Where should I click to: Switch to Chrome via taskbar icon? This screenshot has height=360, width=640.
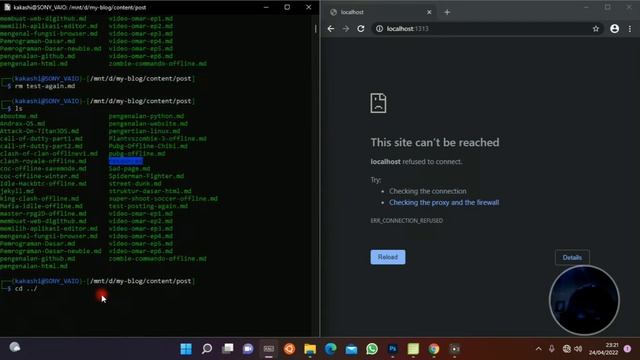(434, 349)
